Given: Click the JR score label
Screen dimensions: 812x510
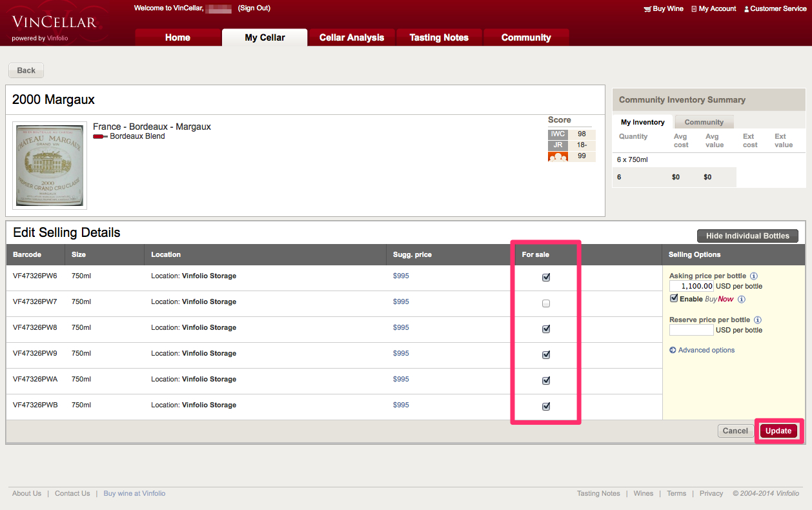Looking at the screenshot, I should (x=558, y=145).
